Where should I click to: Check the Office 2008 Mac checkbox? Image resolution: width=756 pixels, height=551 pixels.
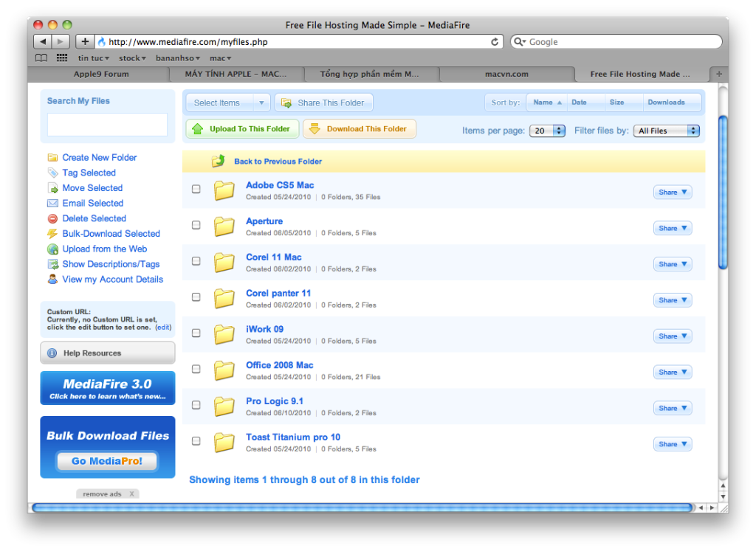tap(196, 369)
